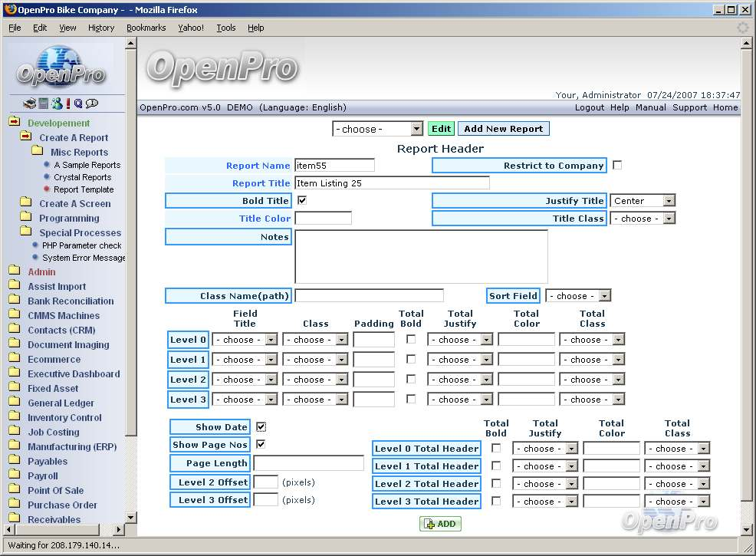Enable the Restrict to Company checkbox
This screenshot has width=756, height=556.
(x=617, y=165)
